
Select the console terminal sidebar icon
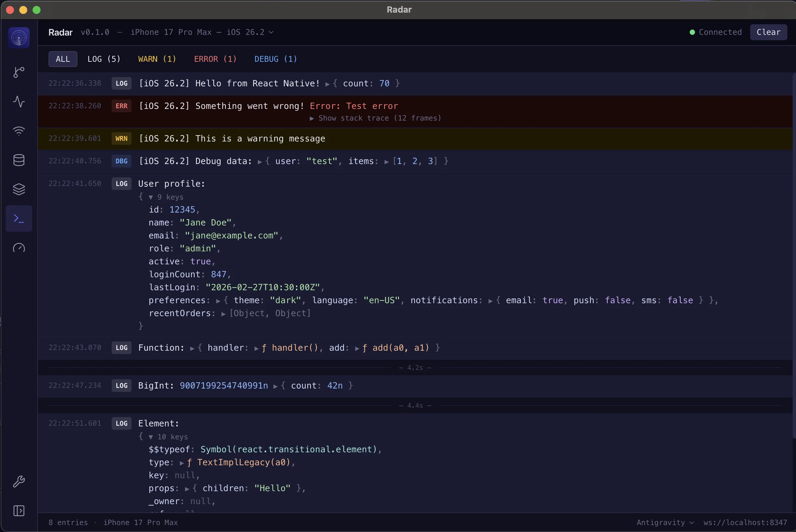(19, 219)
